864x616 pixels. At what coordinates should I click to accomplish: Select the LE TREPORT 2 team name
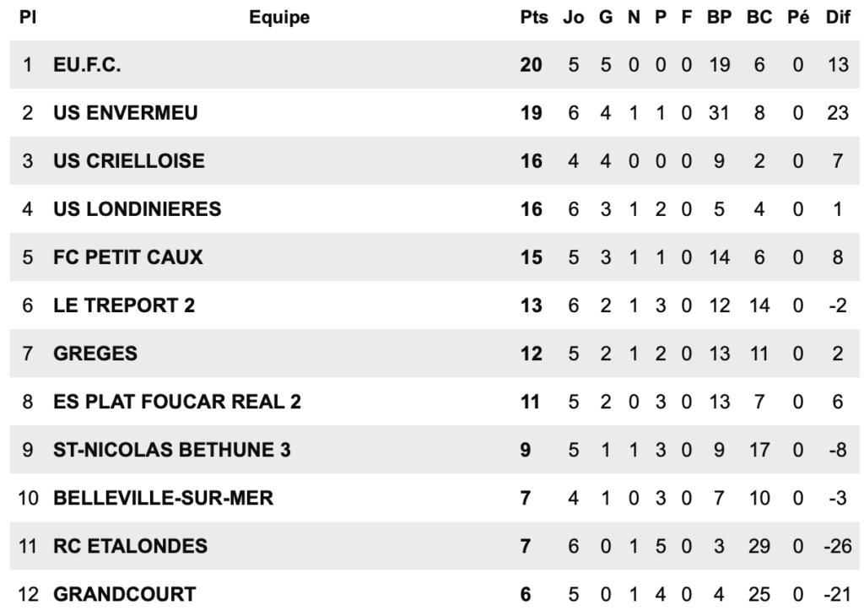coord(124,305)
